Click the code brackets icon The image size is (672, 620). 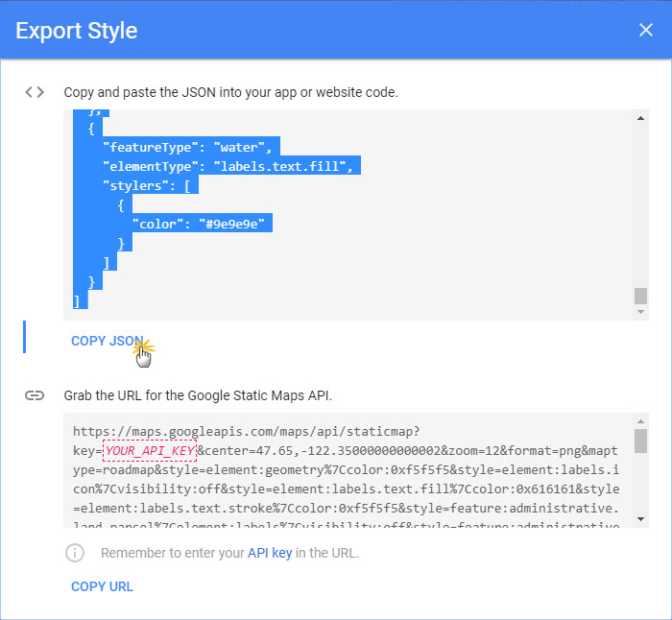[x=35, y=92]
